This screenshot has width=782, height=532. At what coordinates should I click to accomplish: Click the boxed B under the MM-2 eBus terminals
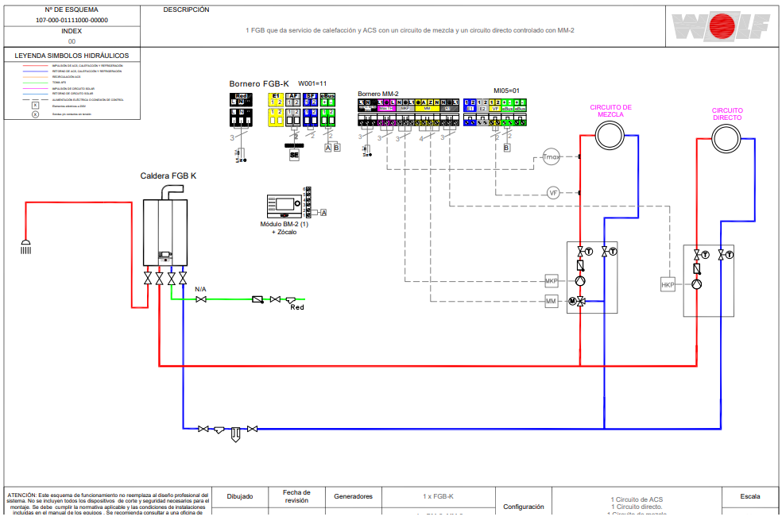507,148
